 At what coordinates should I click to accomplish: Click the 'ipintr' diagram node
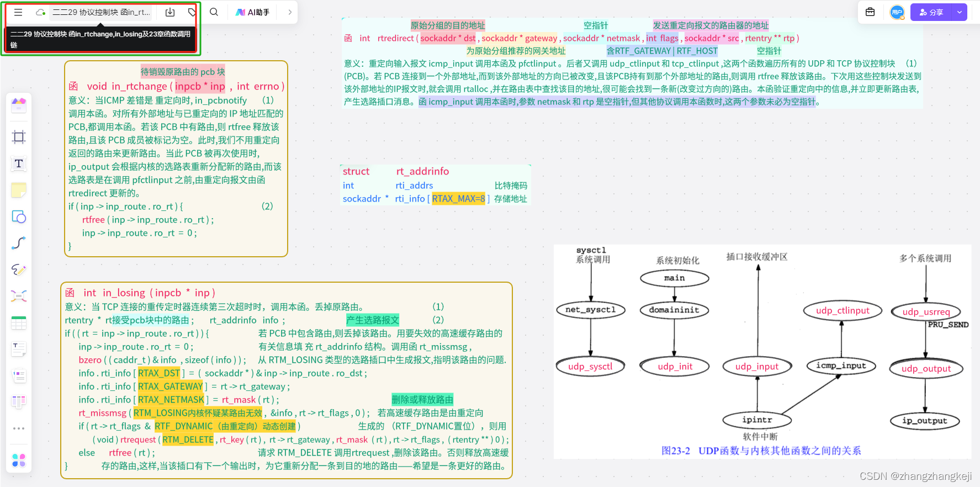(x=757, y=420)
